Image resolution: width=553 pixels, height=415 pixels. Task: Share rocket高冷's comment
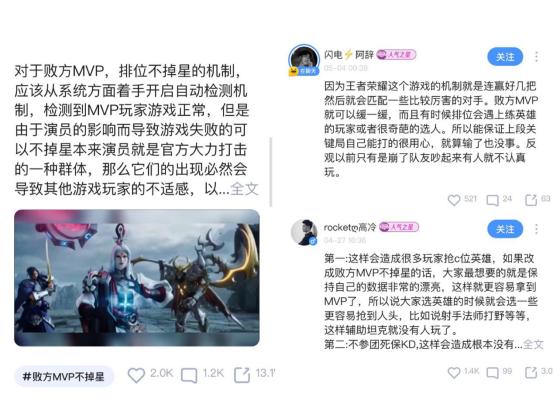(x=531, y=372)
